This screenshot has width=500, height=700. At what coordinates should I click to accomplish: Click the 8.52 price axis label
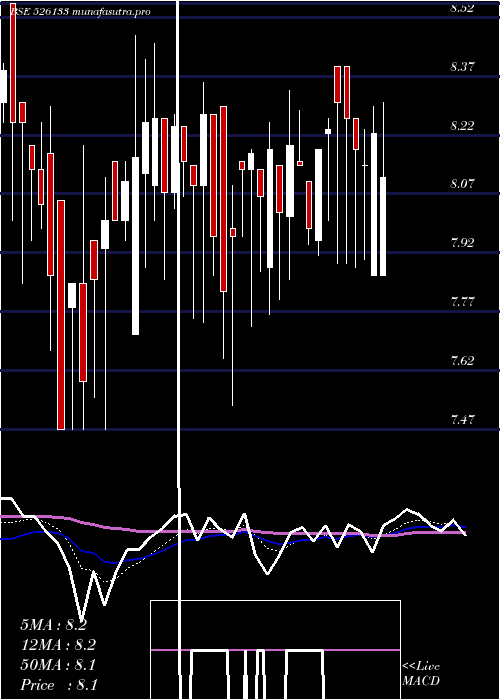tap(462, 8)
